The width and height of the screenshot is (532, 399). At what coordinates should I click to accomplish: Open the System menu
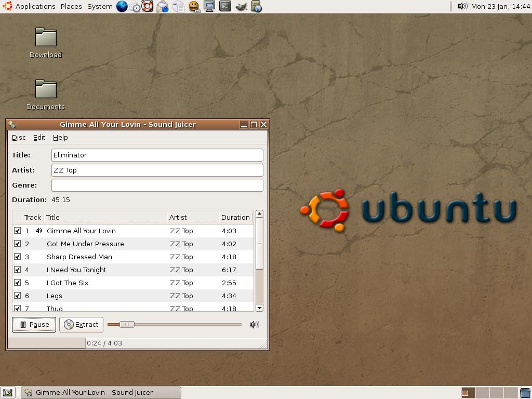tap(100, 6)
